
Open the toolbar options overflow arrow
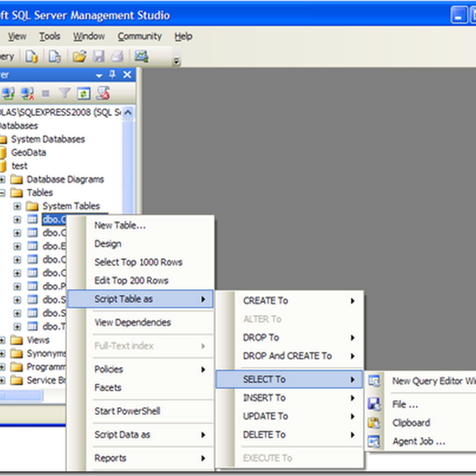point(176,61)
